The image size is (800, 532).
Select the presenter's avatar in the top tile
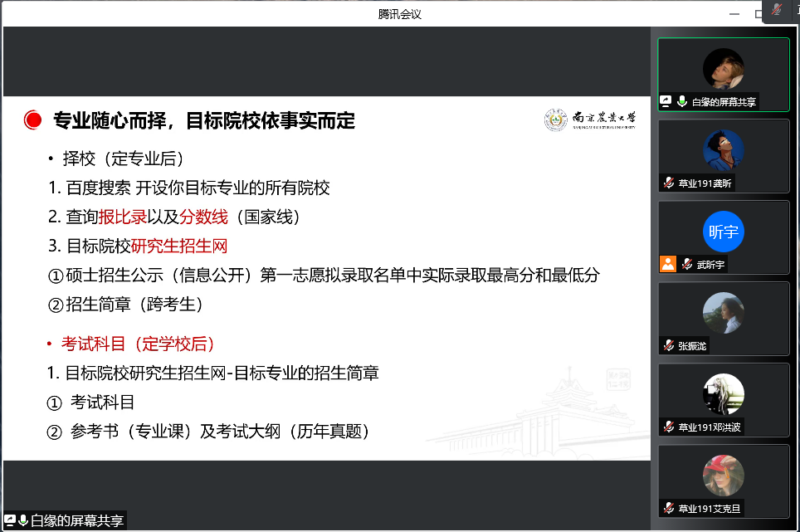click(x=723, y=69)
